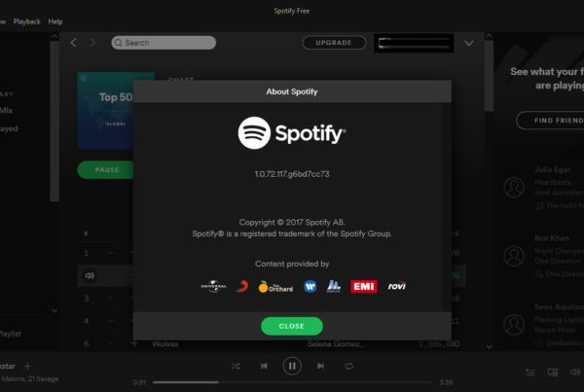The width and height of the screenshot is (584, 392).
Task: Click into the Search field
Action: coord(164,43)
